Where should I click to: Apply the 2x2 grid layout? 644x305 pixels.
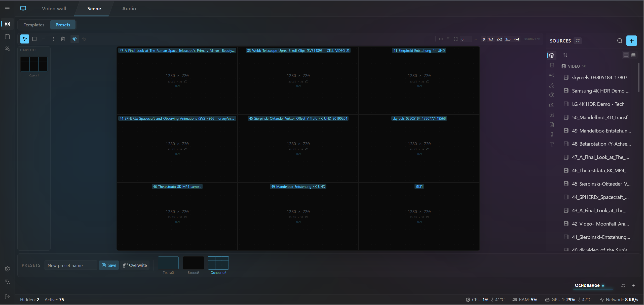coord(499,39)
